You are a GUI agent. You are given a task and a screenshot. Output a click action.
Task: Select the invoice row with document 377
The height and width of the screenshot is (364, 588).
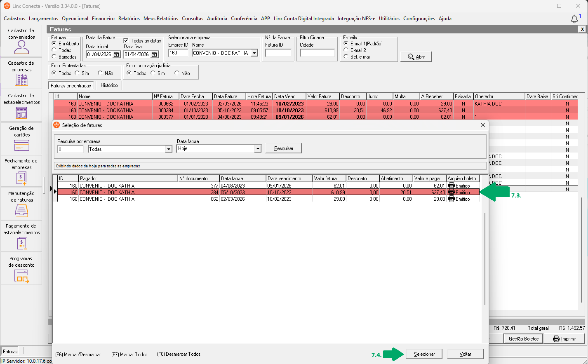pos(268,186)
